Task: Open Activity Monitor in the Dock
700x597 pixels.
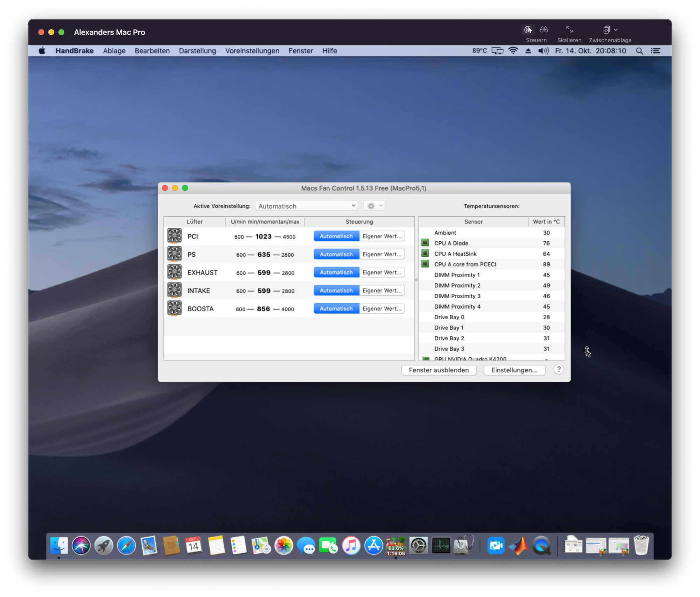Action: [x=441, y=546]
